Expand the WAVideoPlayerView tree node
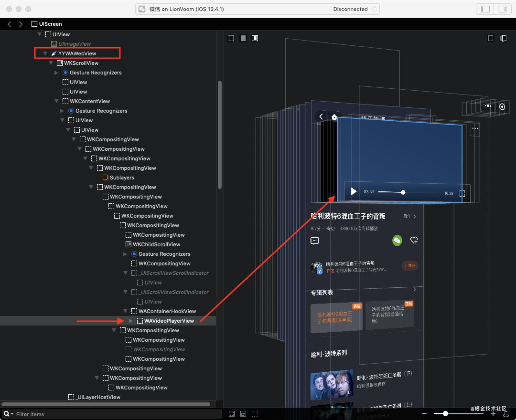This screenshot has width=516, height=420. click(131, 321)
